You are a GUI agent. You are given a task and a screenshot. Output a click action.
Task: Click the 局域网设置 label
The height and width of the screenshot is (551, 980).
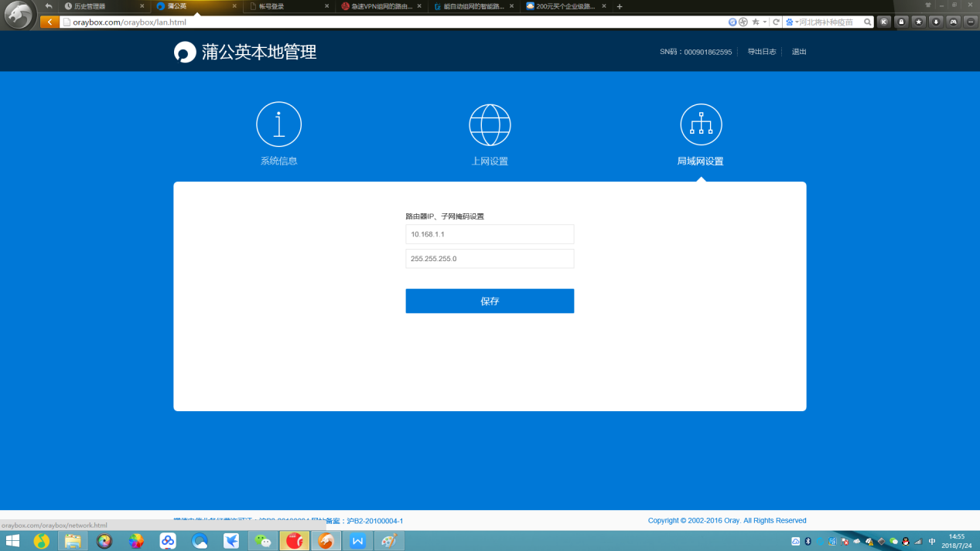pos(701,161)
